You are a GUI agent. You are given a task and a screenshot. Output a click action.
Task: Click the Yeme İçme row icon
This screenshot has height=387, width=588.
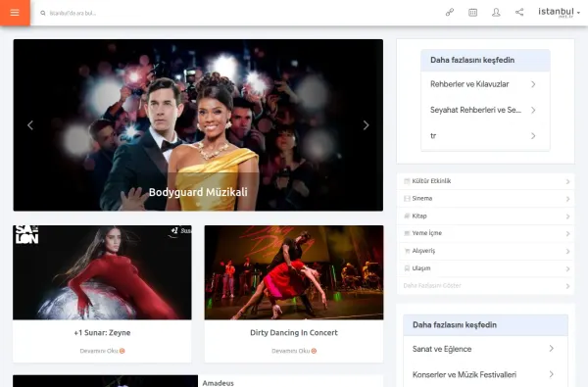(x=407, y=233)
